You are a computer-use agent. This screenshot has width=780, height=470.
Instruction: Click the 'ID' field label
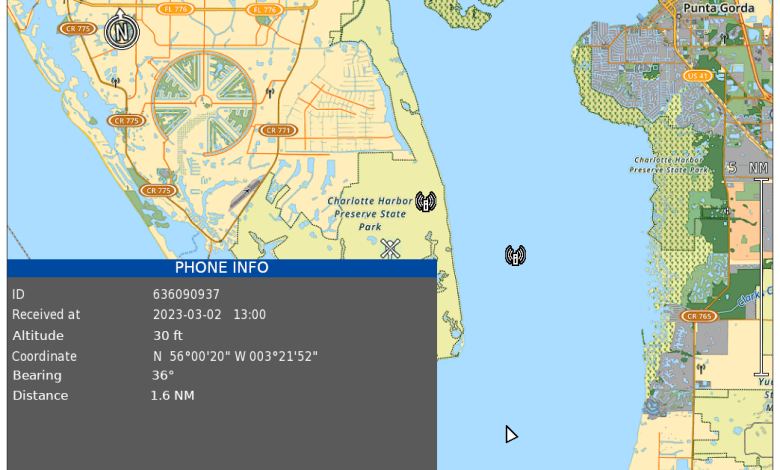(18, 294)
